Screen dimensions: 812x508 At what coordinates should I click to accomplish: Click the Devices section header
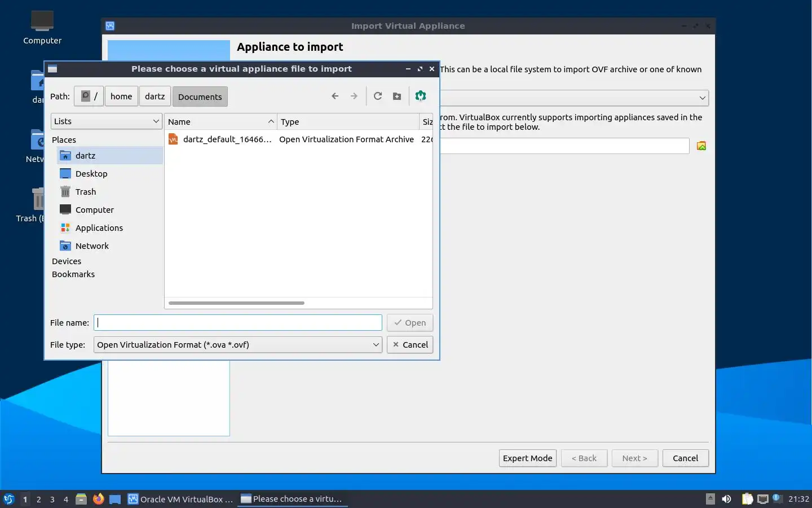pos(67,261)
